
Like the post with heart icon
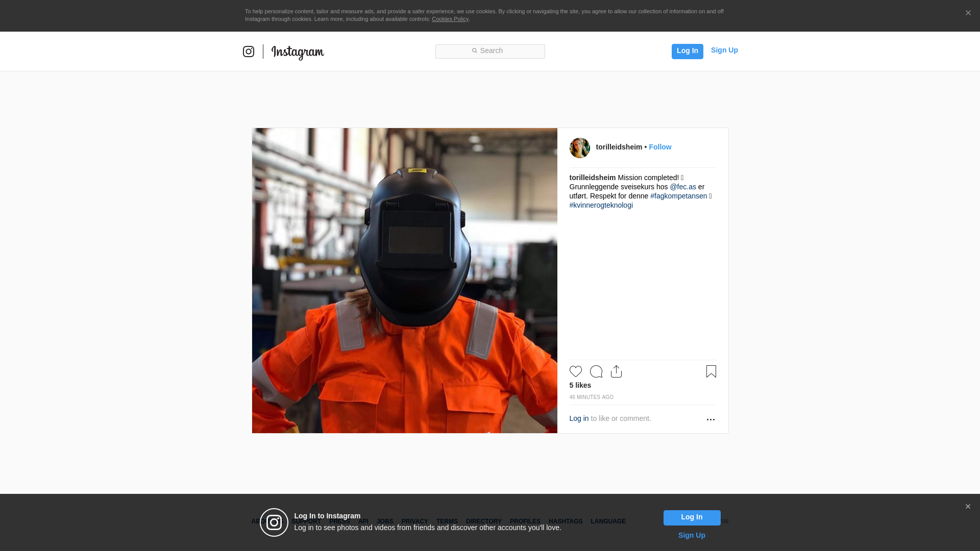tap(576, 371)
